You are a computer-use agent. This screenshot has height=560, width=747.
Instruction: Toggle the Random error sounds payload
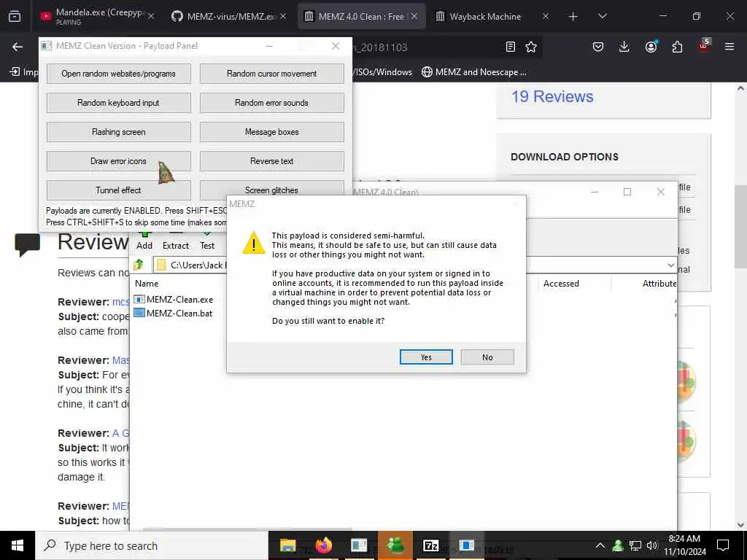click(x=271, y=103)
